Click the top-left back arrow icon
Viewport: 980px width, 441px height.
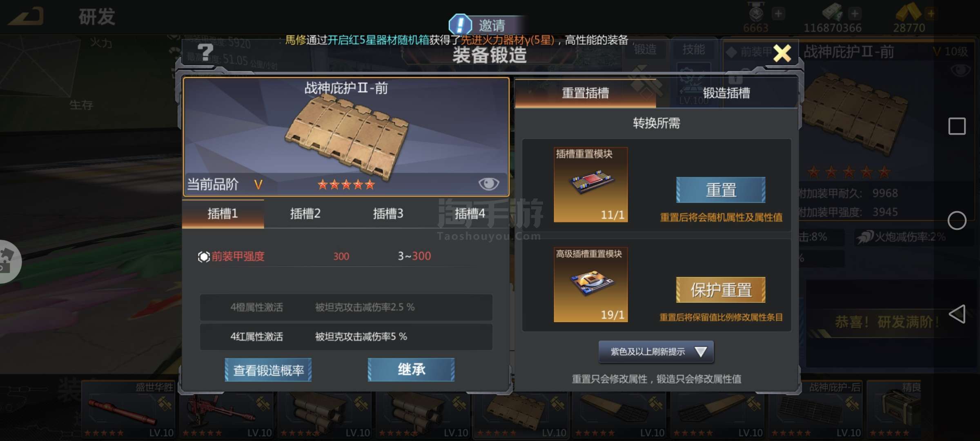(x=25, y=17)
